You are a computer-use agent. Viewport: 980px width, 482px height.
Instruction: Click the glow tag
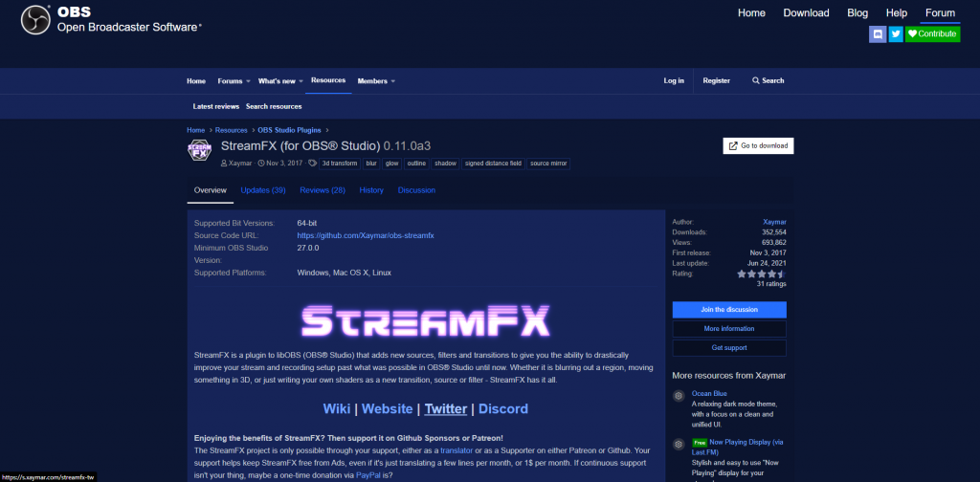(392, 164)
